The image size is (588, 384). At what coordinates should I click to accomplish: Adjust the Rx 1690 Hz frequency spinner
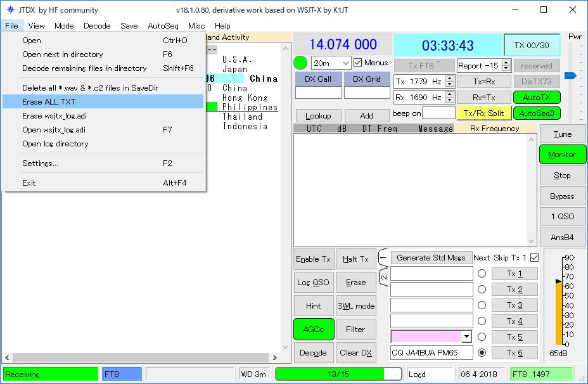(x=450, y=97)
